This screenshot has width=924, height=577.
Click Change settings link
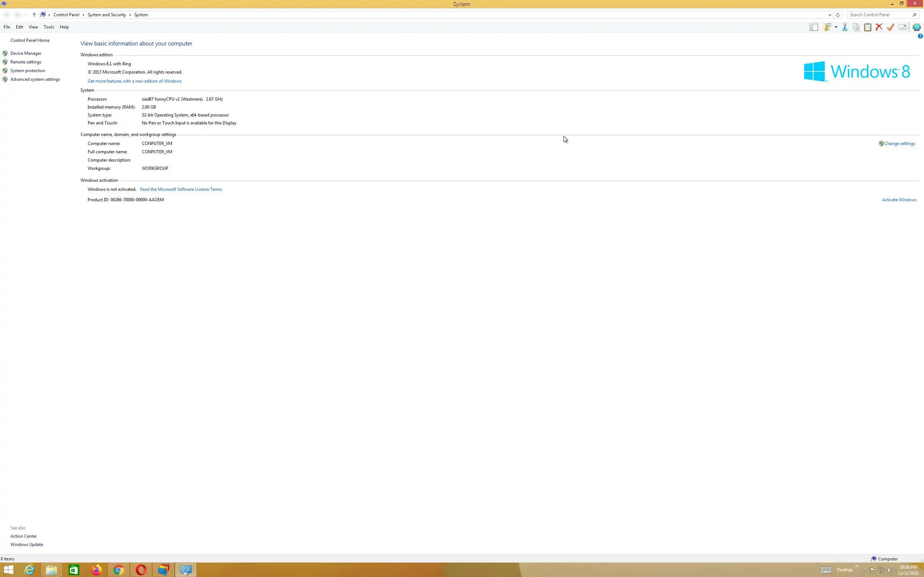point(899,144)
